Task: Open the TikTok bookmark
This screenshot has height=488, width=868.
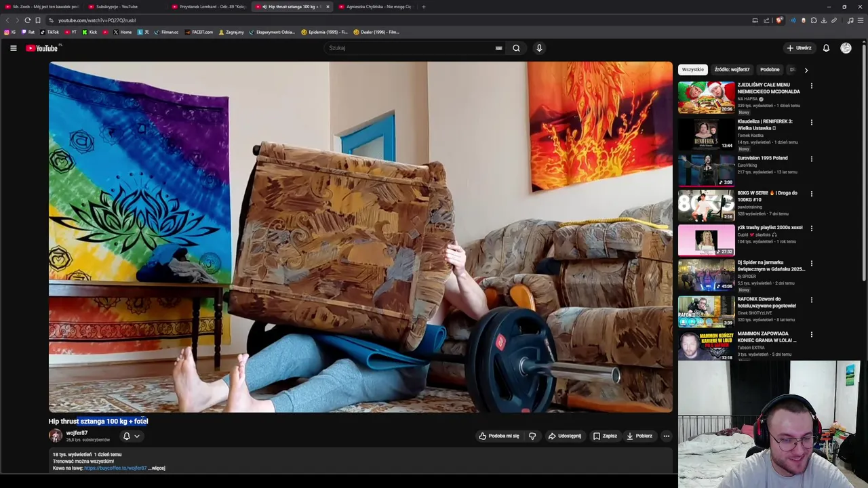Action: tap(50, 32)
